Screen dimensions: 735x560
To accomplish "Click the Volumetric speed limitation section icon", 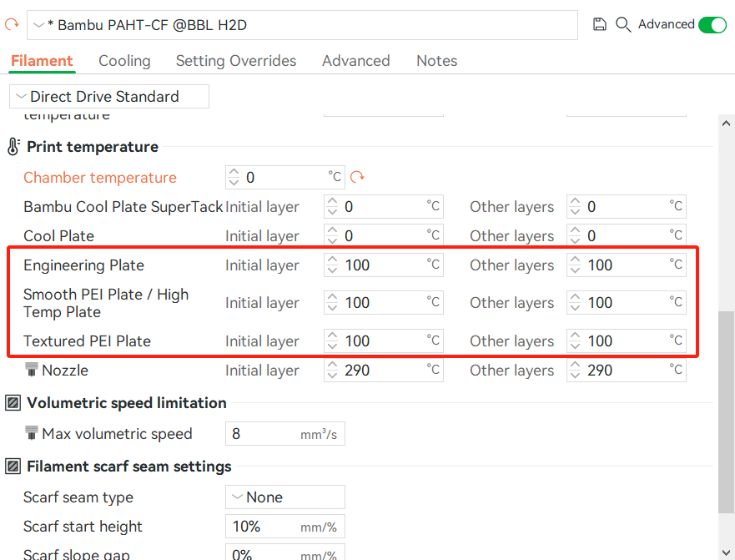I will 13,403.
